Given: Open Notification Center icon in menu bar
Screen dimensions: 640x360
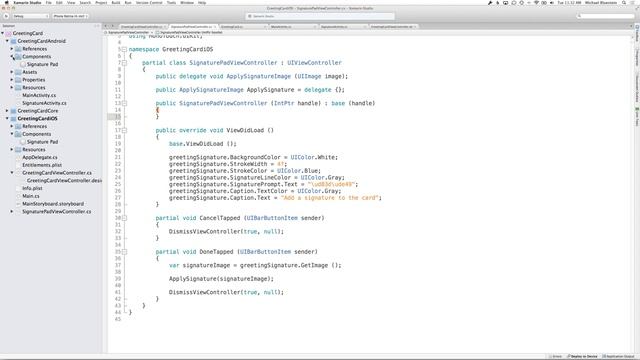Looking at the screenshot, I should pyautogui.click(x=633, y=2).
